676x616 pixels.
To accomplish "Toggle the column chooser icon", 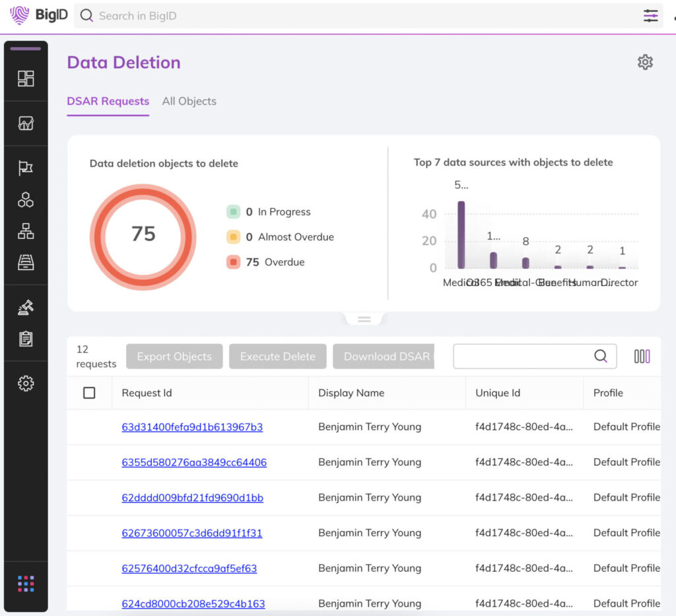I will [642, 357].
